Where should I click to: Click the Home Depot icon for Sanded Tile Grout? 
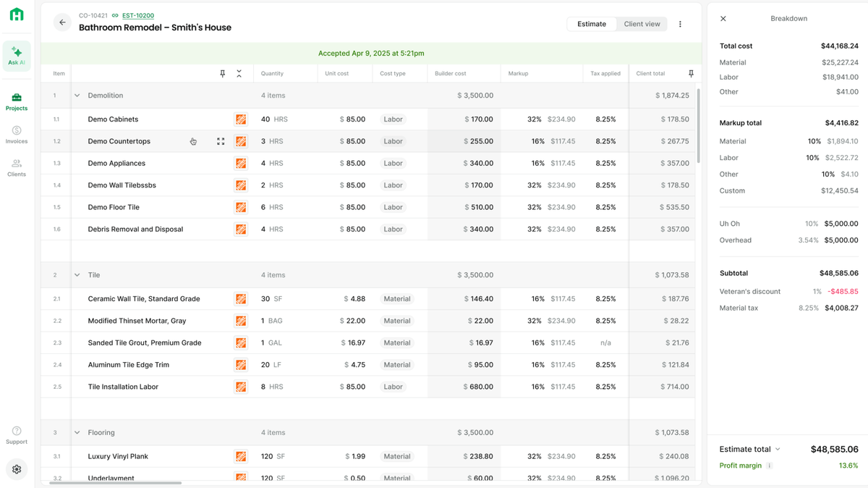point(241,343)
